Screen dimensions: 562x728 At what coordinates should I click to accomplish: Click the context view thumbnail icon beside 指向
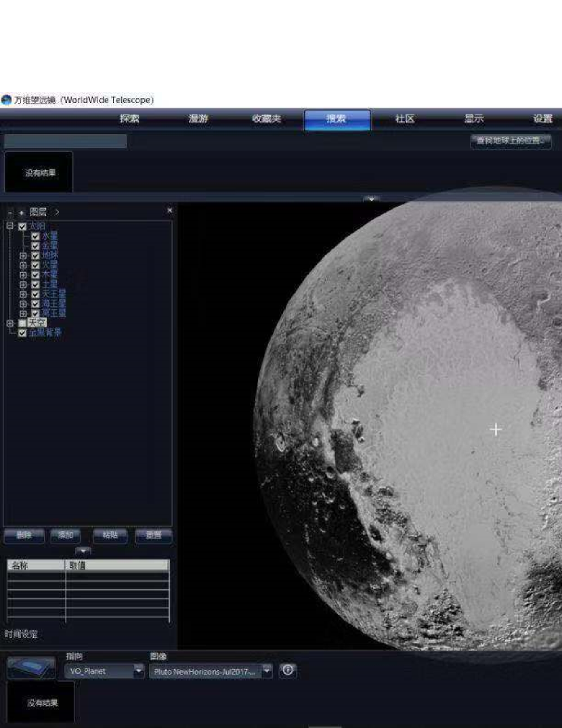coord(31,667)
